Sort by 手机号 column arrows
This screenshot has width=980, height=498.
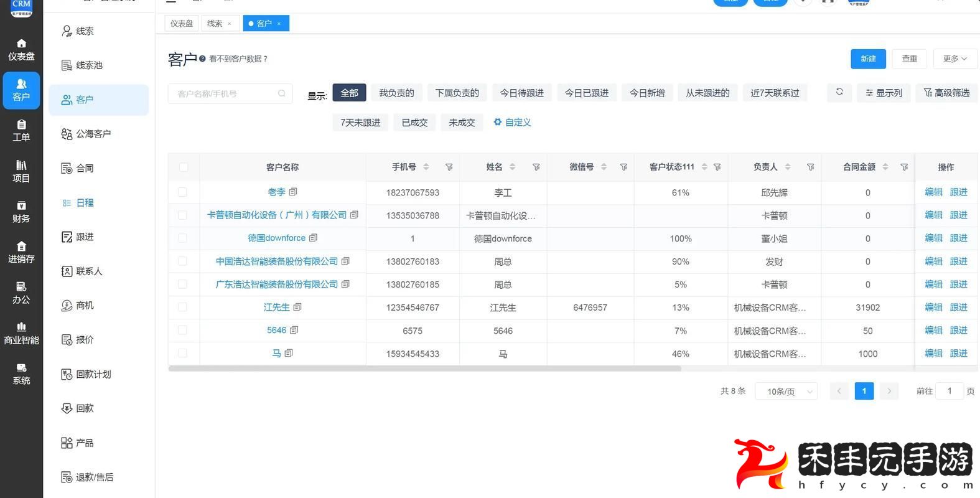tap(426, 167)
